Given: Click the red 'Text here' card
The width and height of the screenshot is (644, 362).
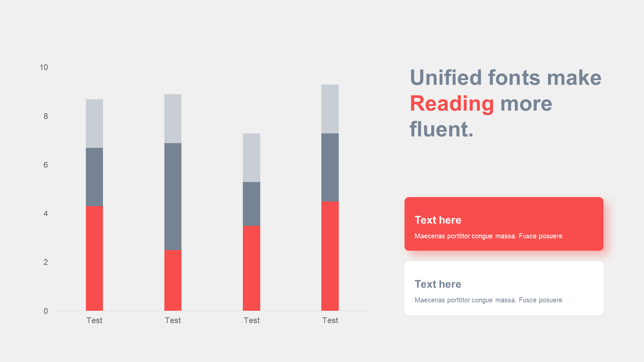Looking at the screenshot, I should [x=504, y=224].
